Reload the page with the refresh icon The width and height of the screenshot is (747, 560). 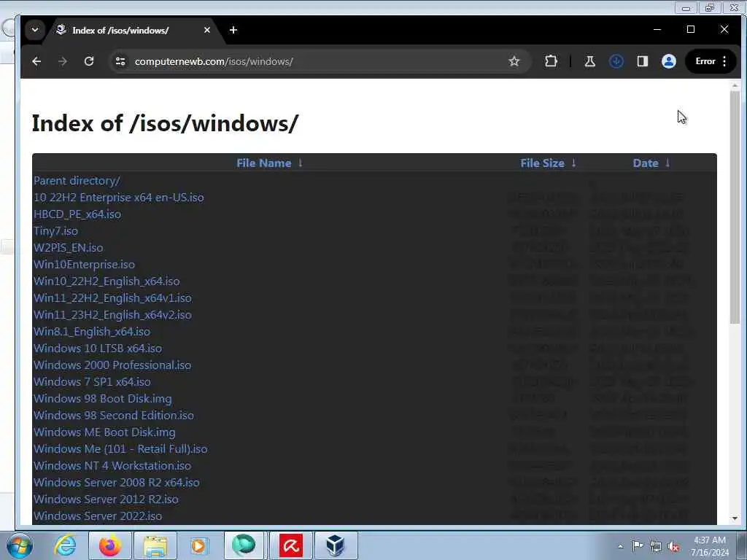(89, 61)
